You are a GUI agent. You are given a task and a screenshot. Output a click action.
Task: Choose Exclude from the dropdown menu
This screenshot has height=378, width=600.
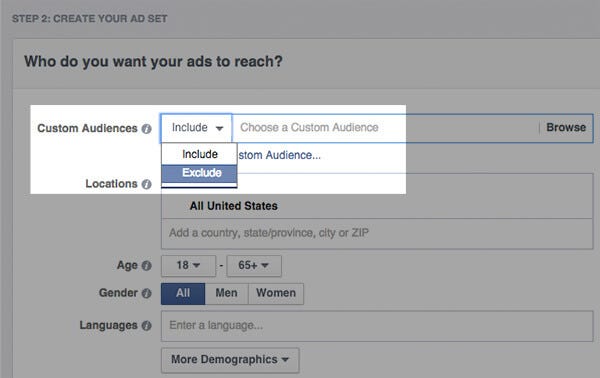point(199,173)
